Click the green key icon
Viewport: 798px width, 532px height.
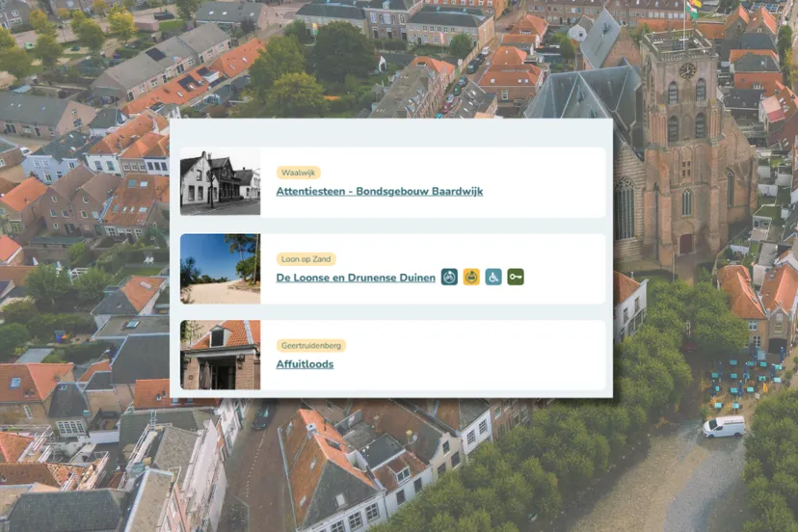[516, 277]
